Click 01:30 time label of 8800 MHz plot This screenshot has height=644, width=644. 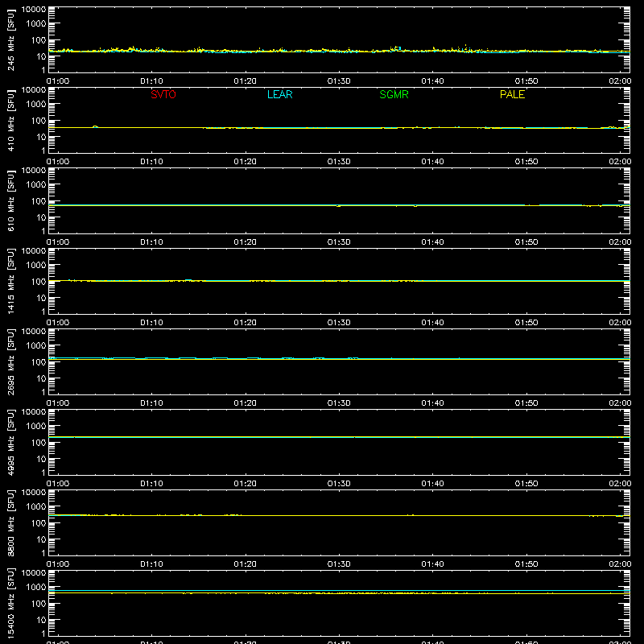[339, 564]
